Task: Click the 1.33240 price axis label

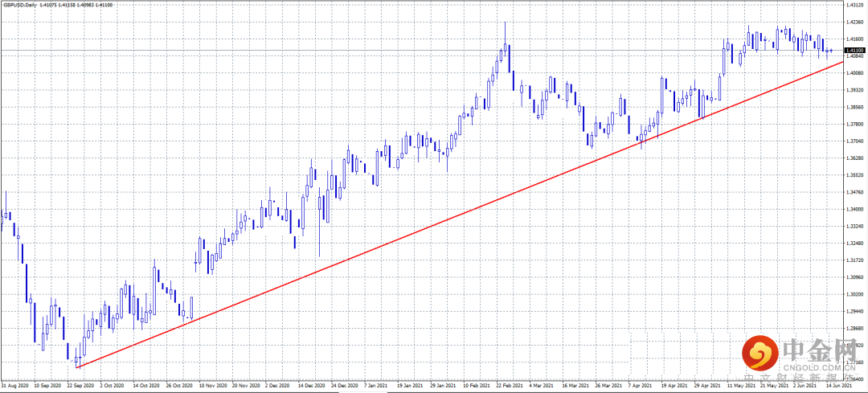Action: click(854, 227)
